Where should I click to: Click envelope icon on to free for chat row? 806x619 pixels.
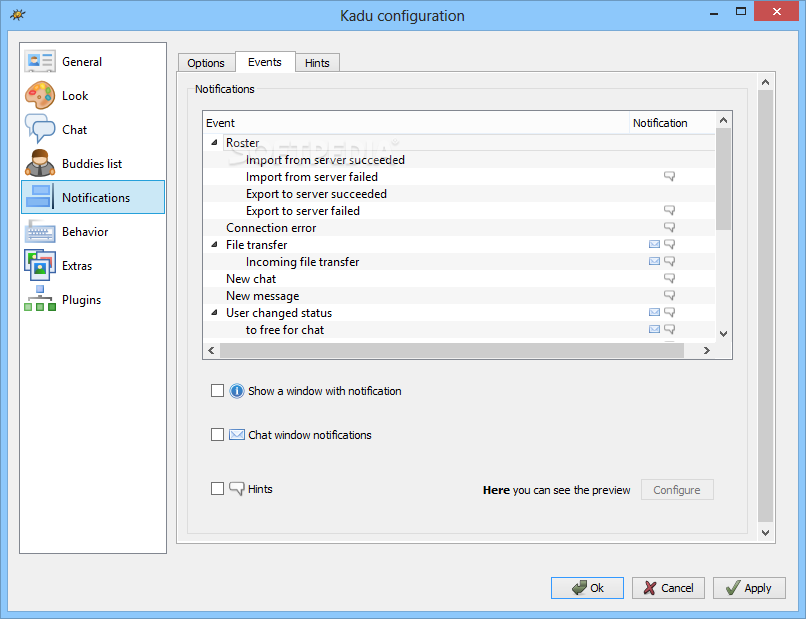[x=654, y=329]
